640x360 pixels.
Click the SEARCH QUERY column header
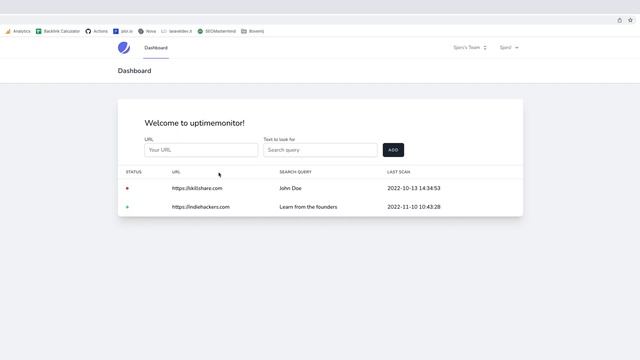(296, 172)
